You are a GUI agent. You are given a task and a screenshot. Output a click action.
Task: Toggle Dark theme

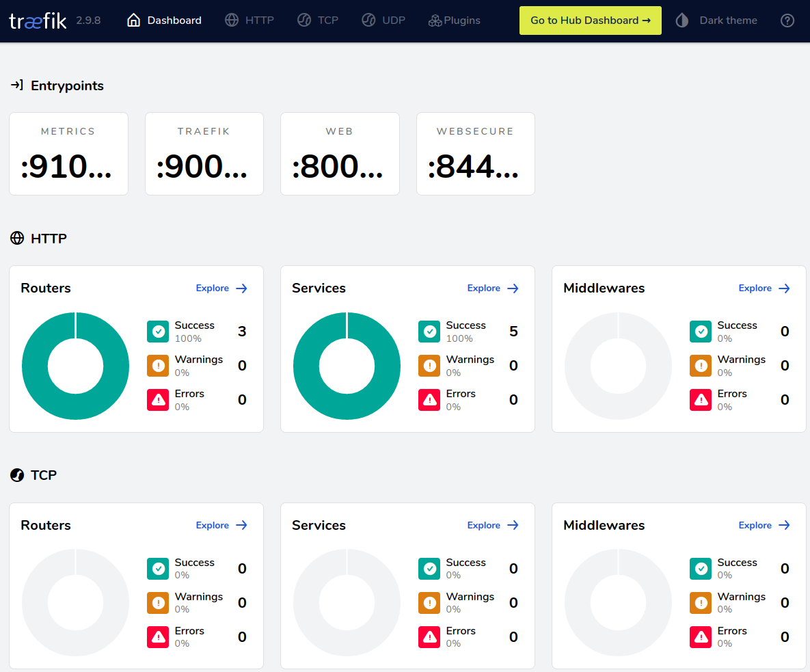coord(716,21)
